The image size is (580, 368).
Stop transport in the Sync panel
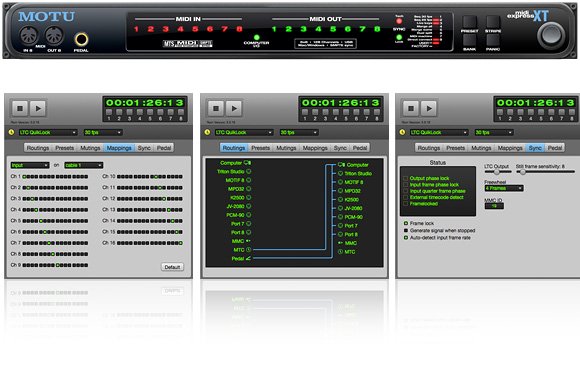point(411,108)
